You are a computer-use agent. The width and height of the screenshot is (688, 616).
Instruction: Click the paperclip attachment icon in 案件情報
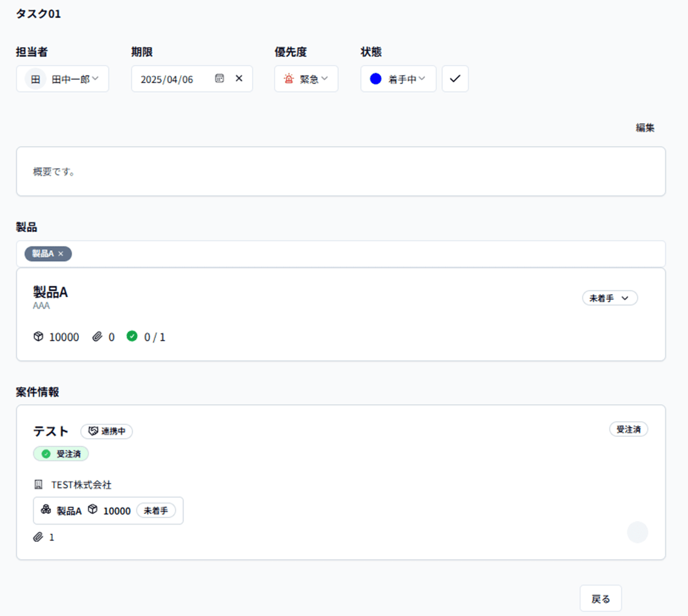(x=38, y=537)
